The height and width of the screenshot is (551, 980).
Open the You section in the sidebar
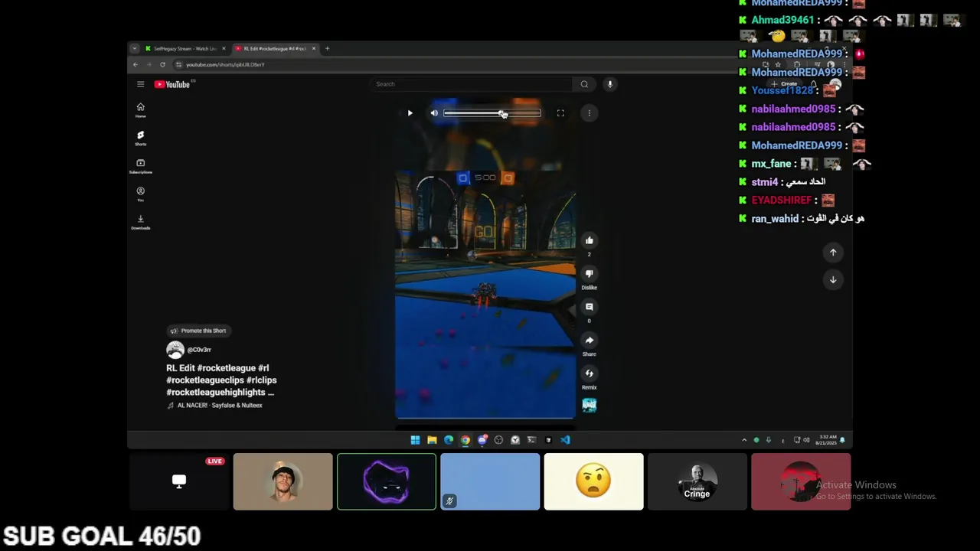coord(140,194)
